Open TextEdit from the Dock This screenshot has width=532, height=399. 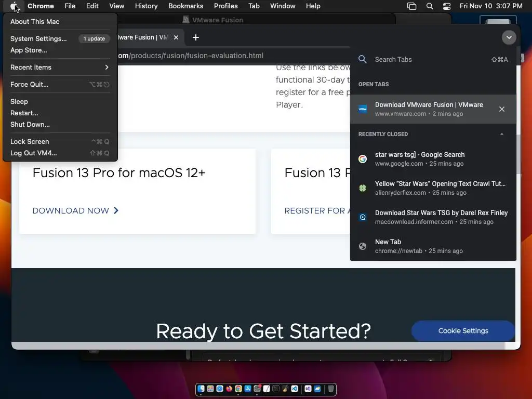267,389
